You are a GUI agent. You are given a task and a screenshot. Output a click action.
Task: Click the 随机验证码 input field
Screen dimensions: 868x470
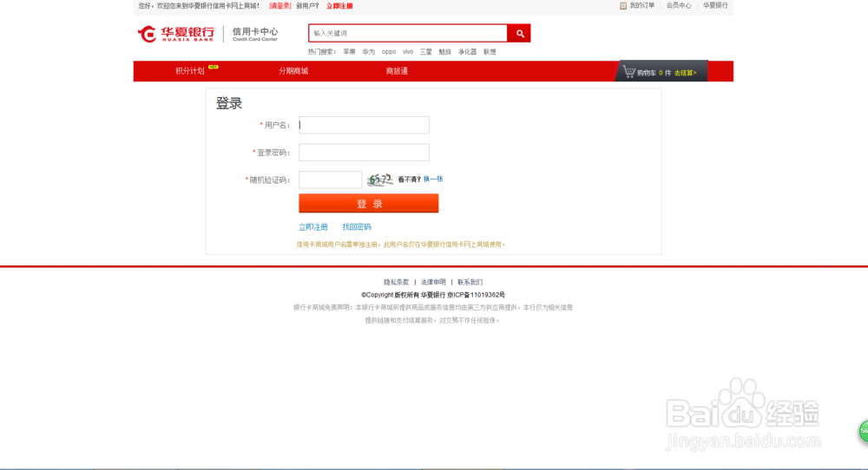330,180
